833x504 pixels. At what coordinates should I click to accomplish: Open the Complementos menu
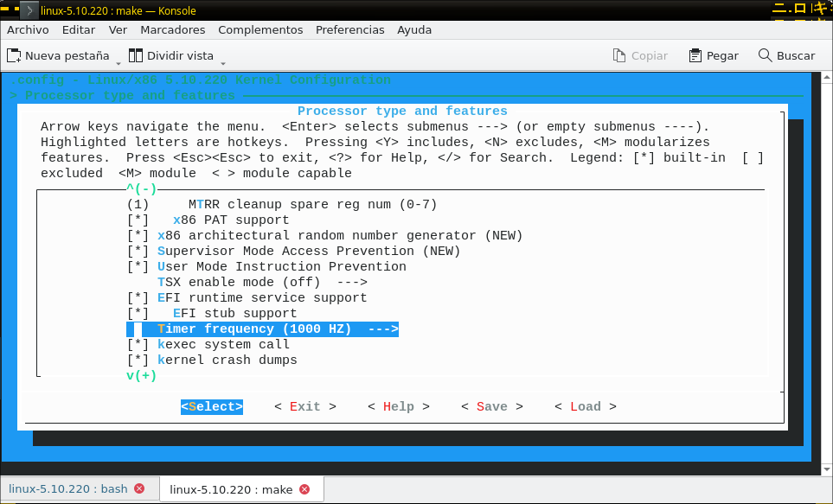click(260, 29)
